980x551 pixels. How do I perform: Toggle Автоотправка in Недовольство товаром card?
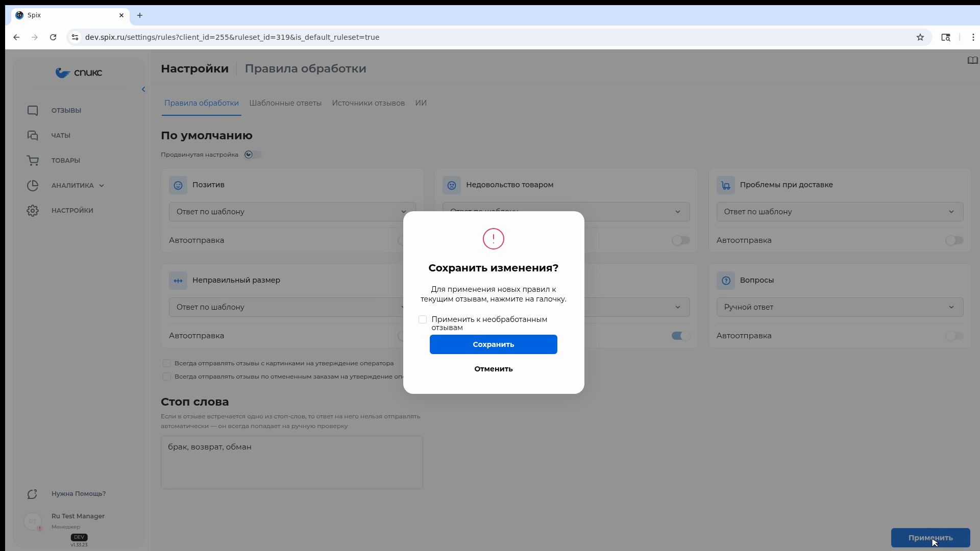[681, 240]
